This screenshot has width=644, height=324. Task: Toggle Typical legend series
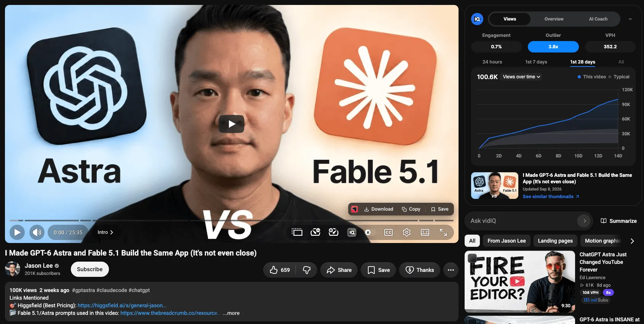click(619, 77)
